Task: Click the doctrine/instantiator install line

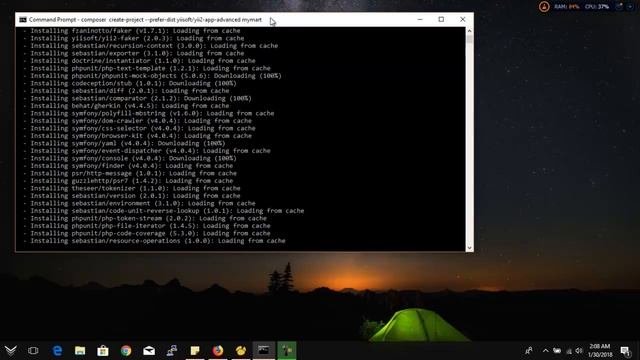Action: pyautogui.click(x=139, y=61)
